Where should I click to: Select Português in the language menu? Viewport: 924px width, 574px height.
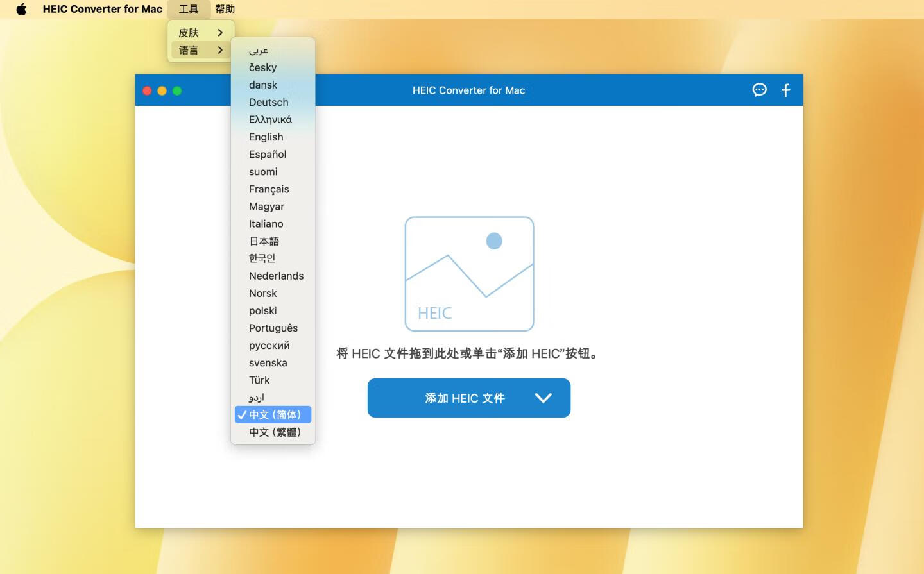point(273,328)
